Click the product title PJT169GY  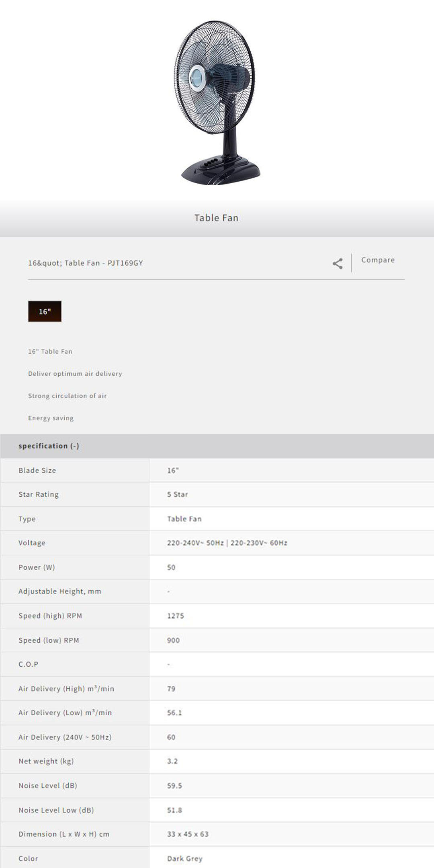[x=85, y=263]
